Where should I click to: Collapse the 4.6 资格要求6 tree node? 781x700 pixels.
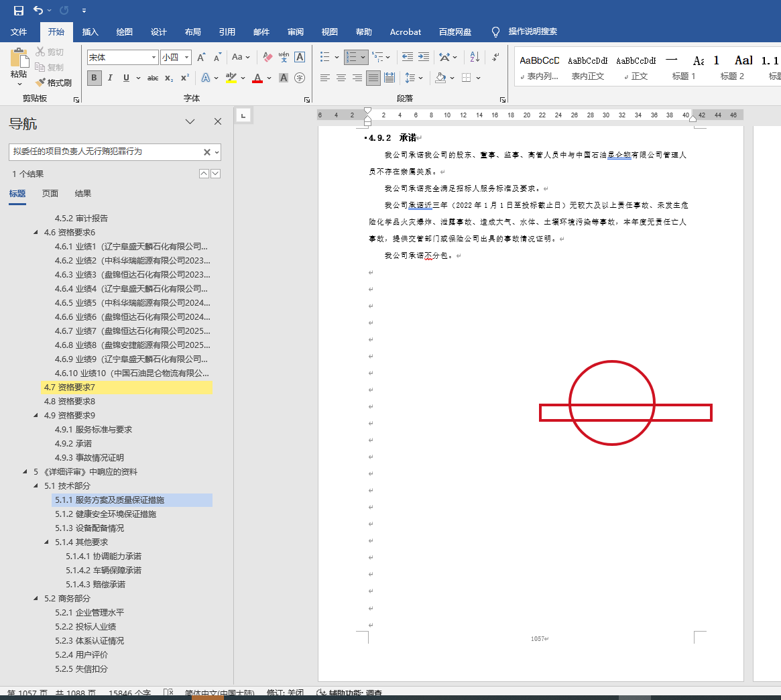(x=36, y=233)
